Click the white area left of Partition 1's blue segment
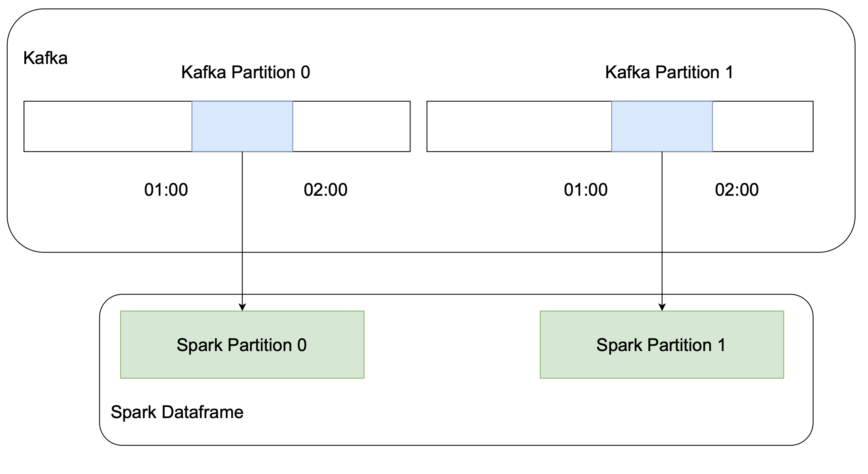Screen dimensions: 868x474 click(519, 126)
